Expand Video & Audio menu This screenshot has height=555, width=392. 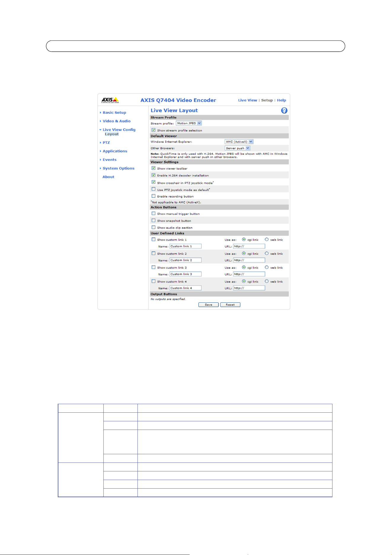[116, 121]
